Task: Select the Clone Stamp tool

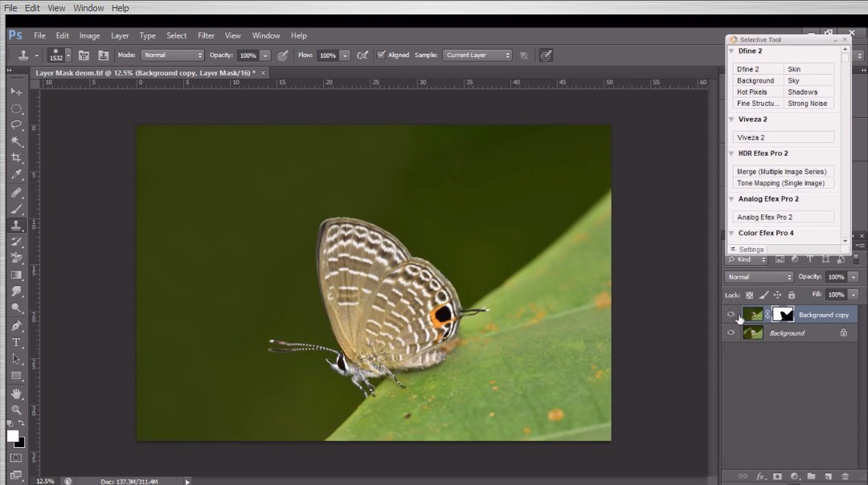Action: coord(15,226)
